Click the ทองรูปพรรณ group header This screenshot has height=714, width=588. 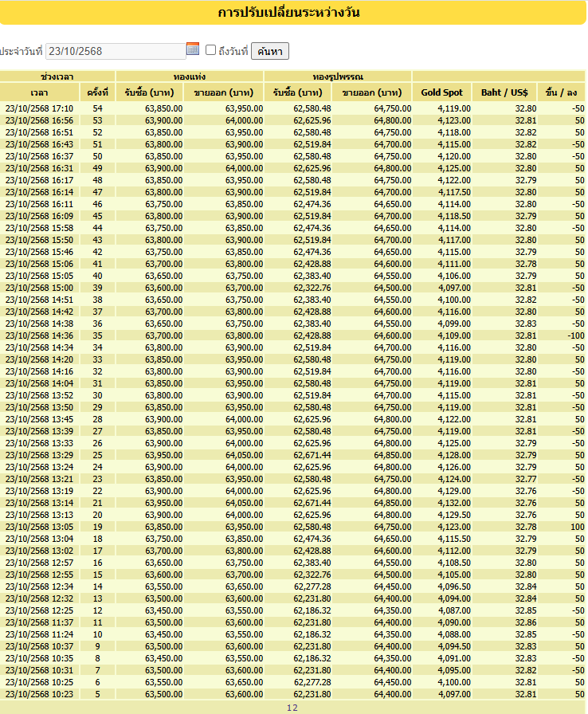pos(338,76)
